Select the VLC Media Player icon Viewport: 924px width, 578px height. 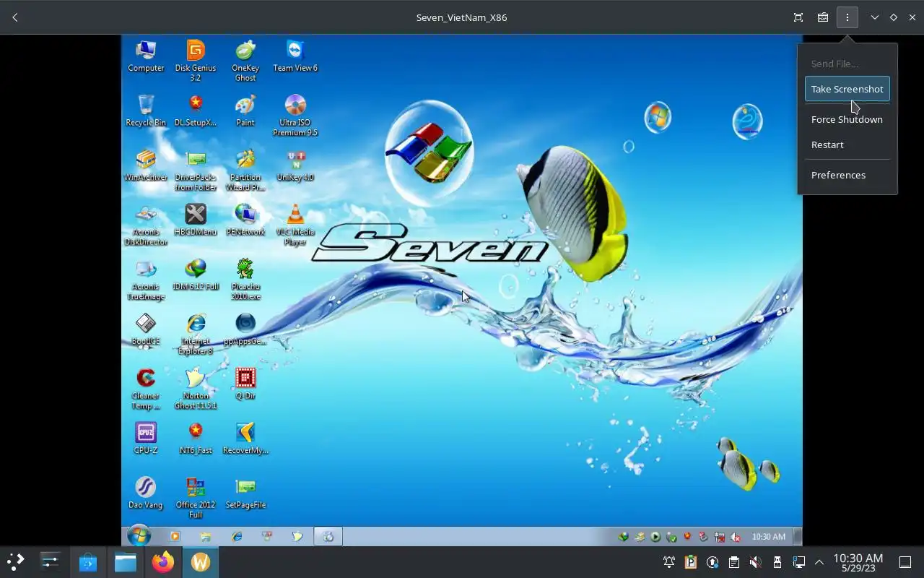[x=295, y=225]
